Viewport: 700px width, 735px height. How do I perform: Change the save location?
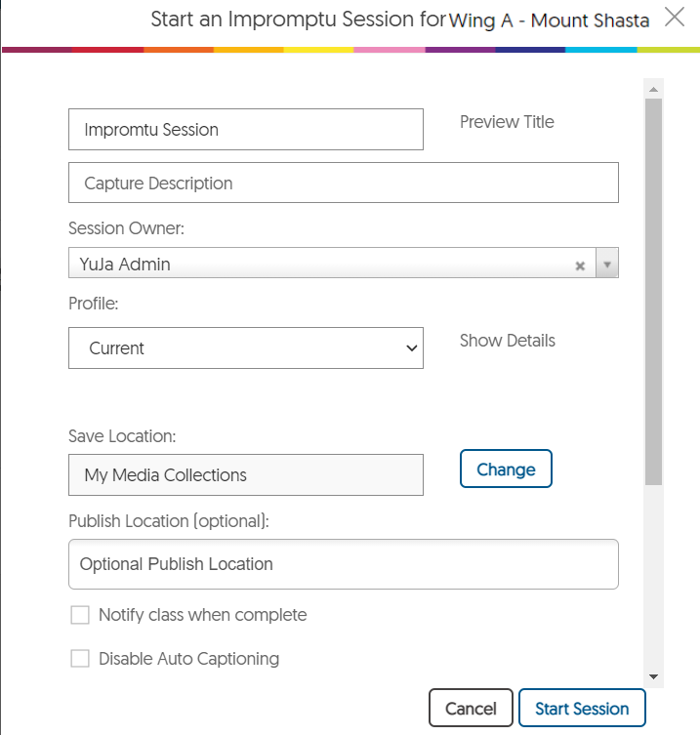tap(506, 469)
